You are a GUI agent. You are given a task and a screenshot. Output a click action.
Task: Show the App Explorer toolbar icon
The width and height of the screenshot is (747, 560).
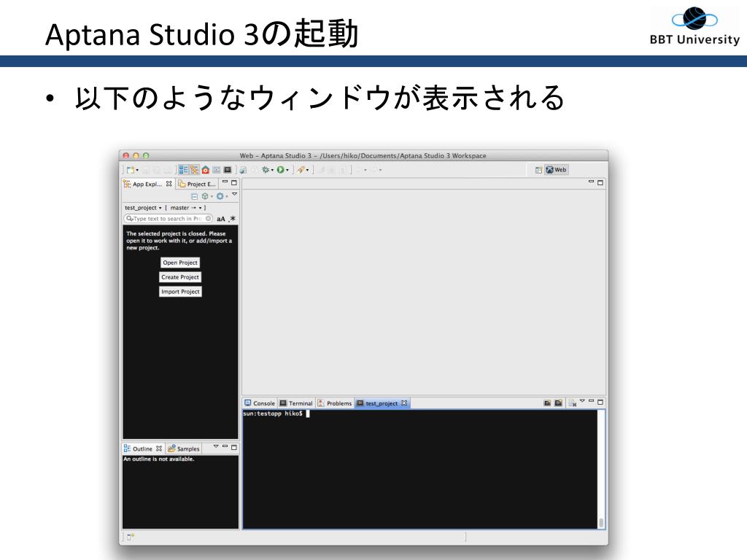coord(183,170)
